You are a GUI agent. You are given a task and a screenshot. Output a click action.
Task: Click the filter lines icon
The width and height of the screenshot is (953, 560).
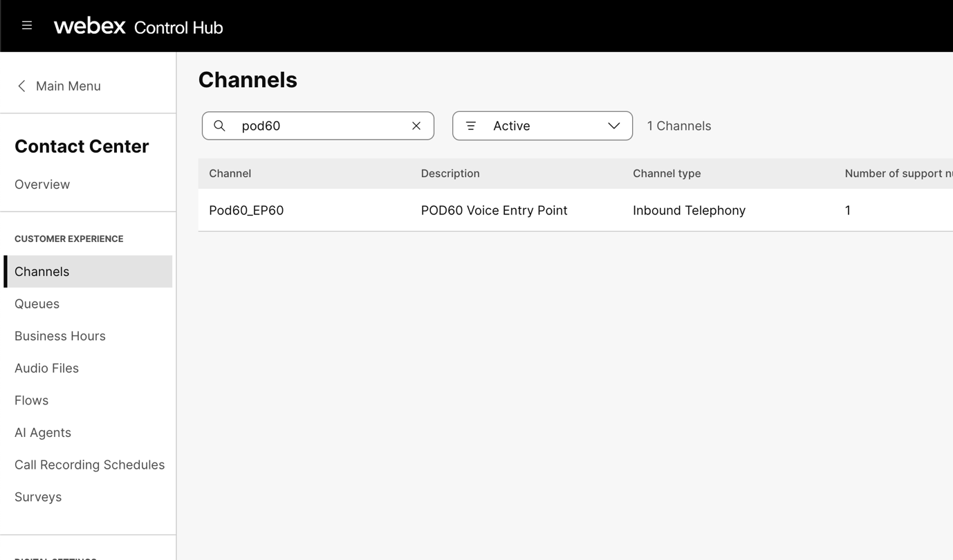[x=471, y=126]
